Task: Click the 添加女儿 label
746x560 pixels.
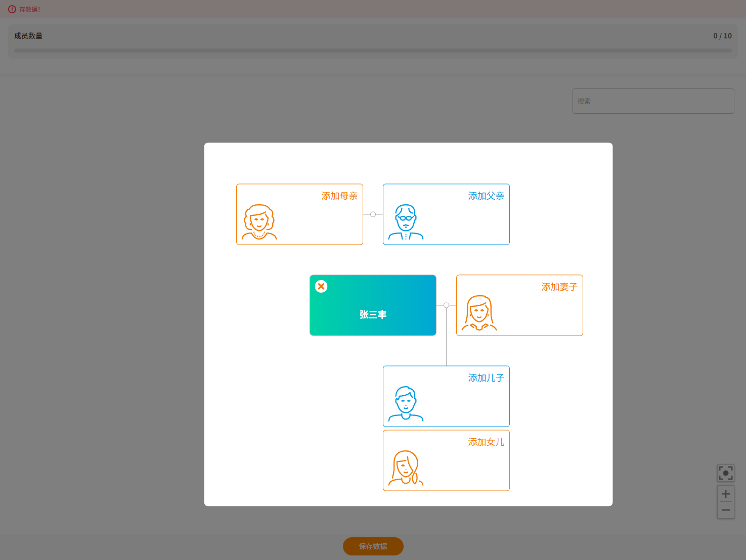Action: (x=486, y=442)
